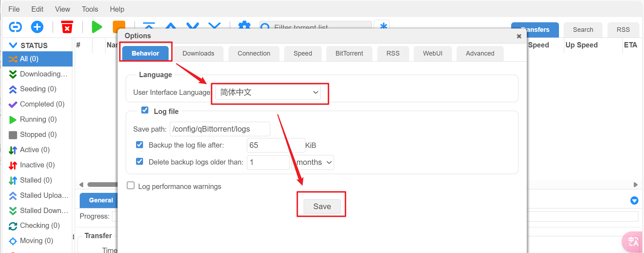Select the Stalled Uploading filter
Screen dimensions: 644x253
tap(38, 195)
